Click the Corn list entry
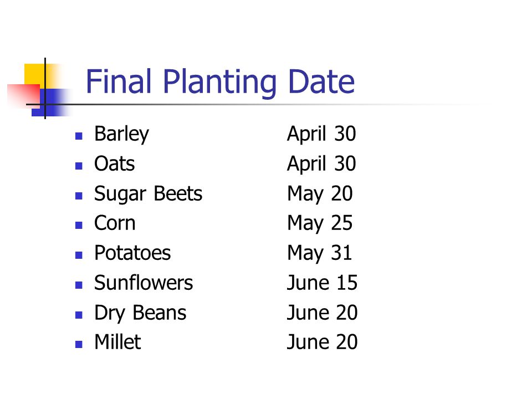Image resolution: width=532 pixels, height=399 pixels. pyautogui.click(x=115, y=223)
